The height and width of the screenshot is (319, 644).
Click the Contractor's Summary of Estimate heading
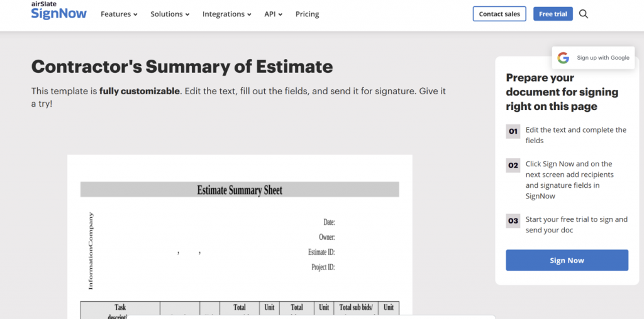[x=182, y=67]
